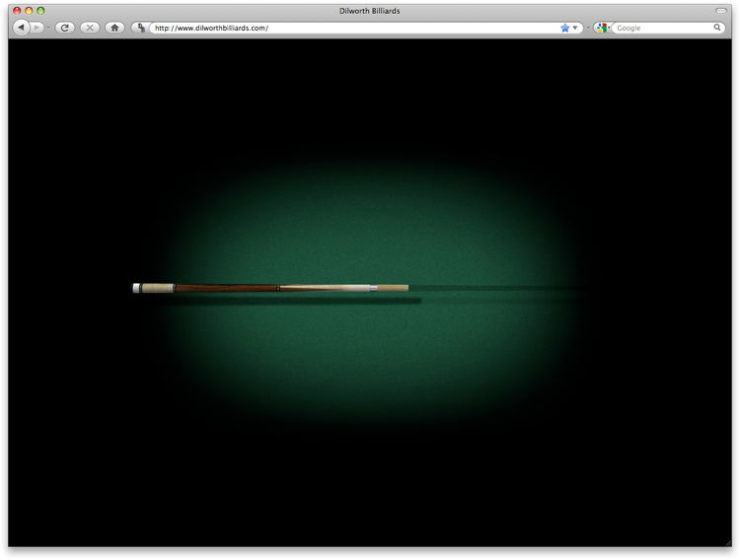Zoom the window with the green button
Image resolution: width=740 pixels, height=560 pixels.
pos(40,11)
